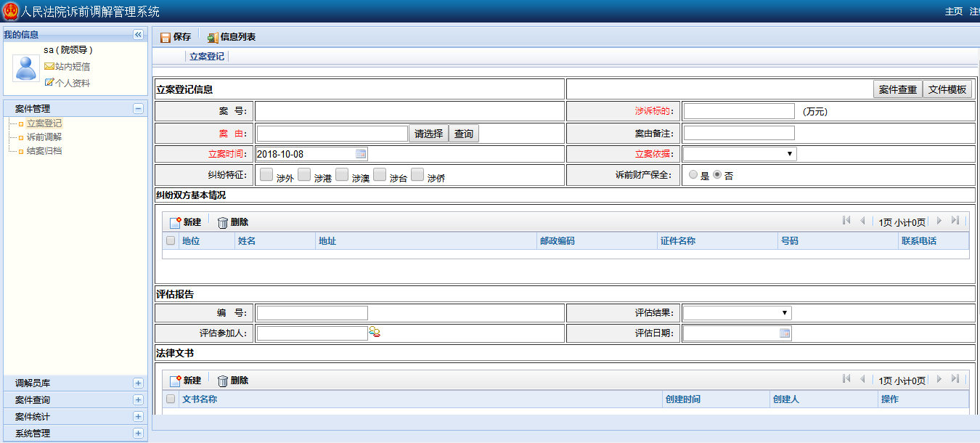Click the 案件查重 button
The height and width of the screenshot is (443, 980).
pos(898,89)
